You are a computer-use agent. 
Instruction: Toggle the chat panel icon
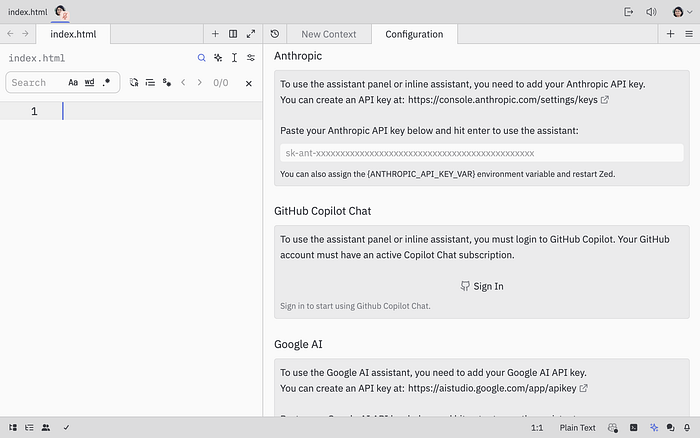671,427
